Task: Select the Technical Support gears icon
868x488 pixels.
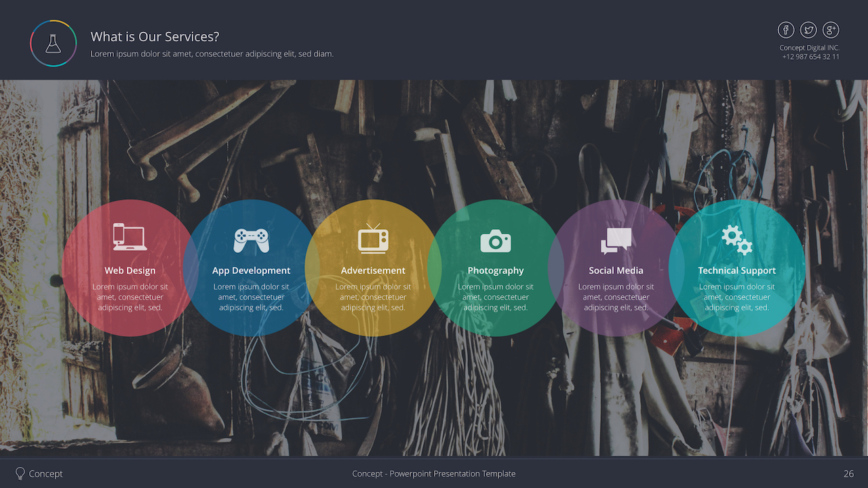Action: (x=738, y=239)
